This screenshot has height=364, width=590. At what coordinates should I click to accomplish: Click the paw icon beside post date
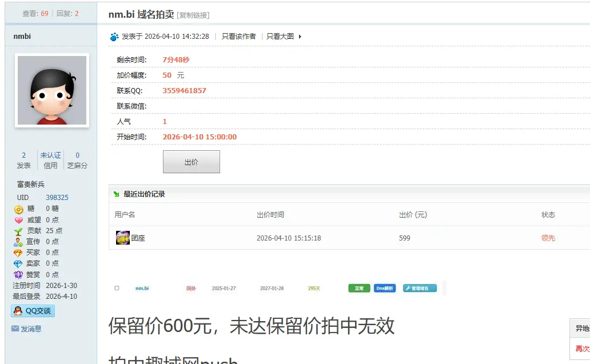pyautogui.click(x=114, y=37)
